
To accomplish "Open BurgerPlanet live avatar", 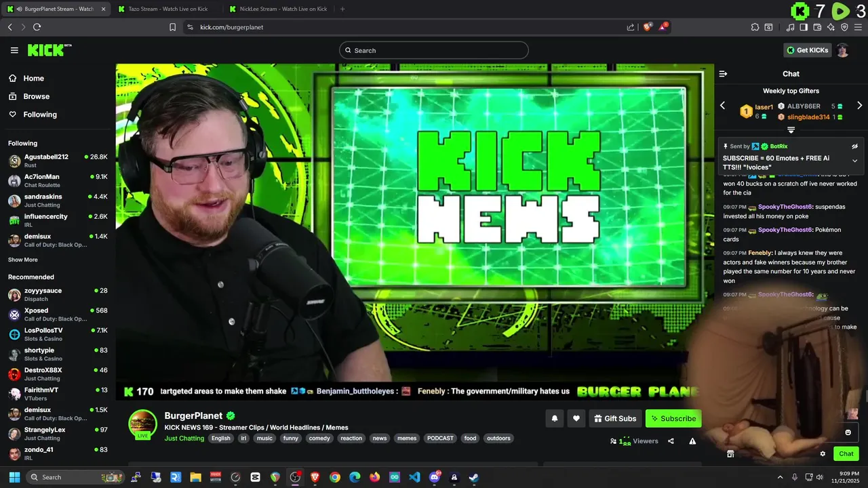I will coord(142,424).
